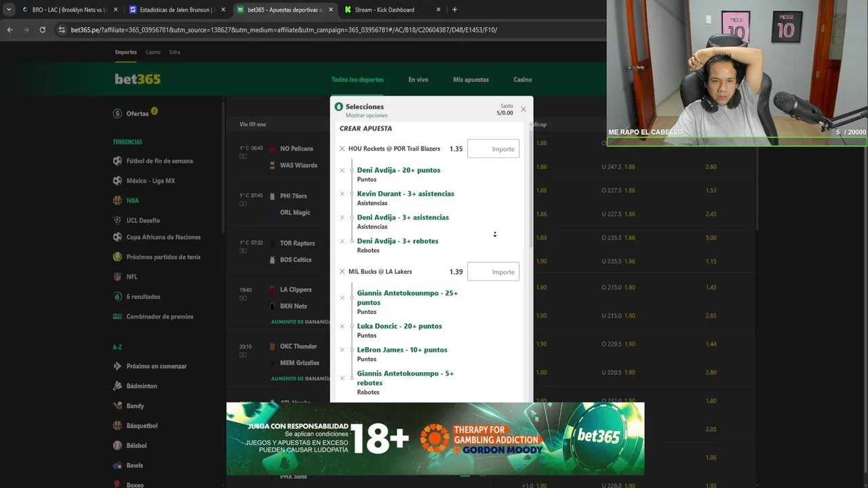
Task: Open Copa Africana de Naciones
Action: 163,237
